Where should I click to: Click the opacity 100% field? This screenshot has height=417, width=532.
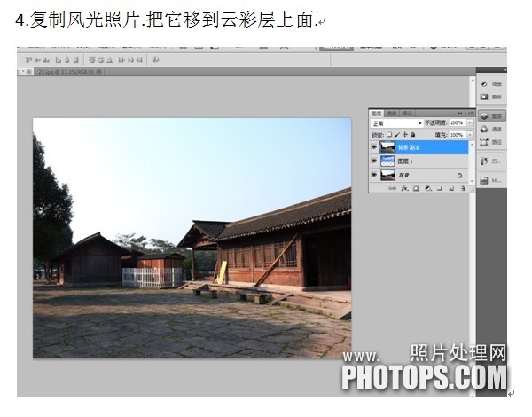click(x=457, y=123)
